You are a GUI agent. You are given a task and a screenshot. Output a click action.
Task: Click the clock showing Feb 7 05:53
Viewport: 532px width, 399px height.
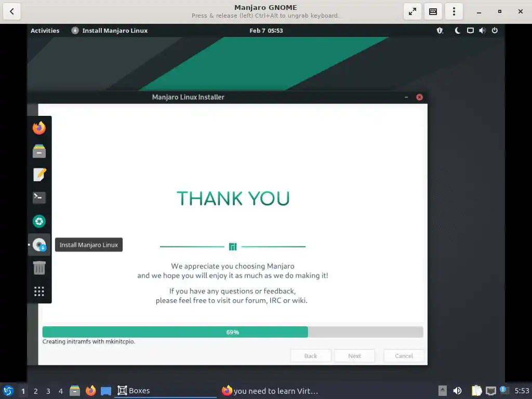pyautogui.click(x=266, y=31)
